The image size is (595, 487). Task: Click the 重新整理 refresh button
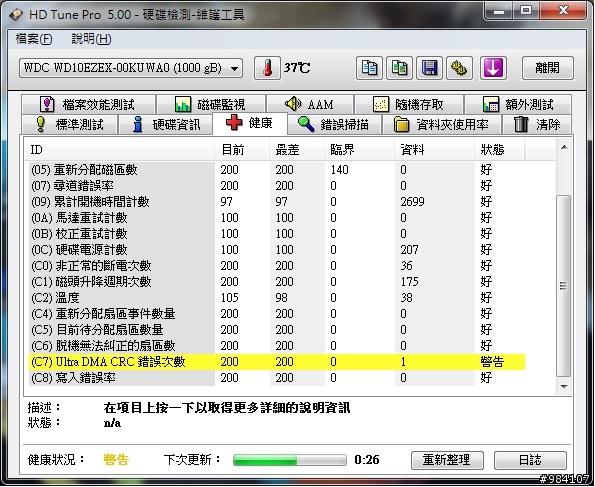(447, 460)
